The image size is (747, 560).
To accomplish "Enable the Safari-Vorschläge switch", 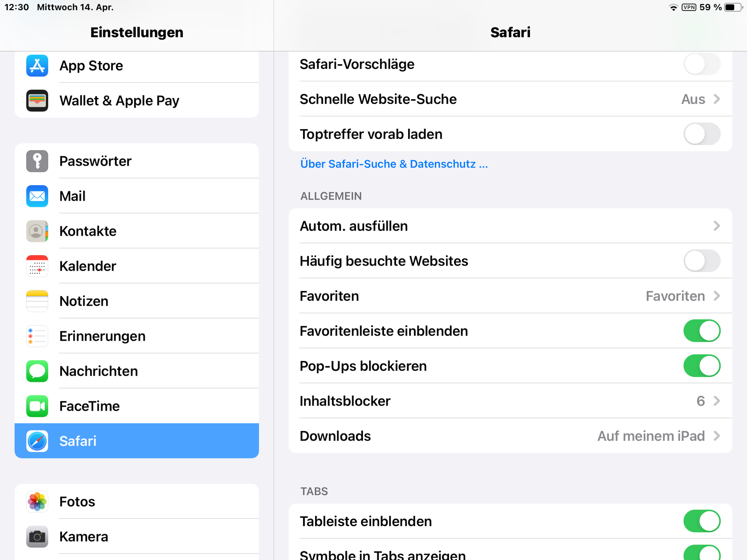I will pos(702,64).
